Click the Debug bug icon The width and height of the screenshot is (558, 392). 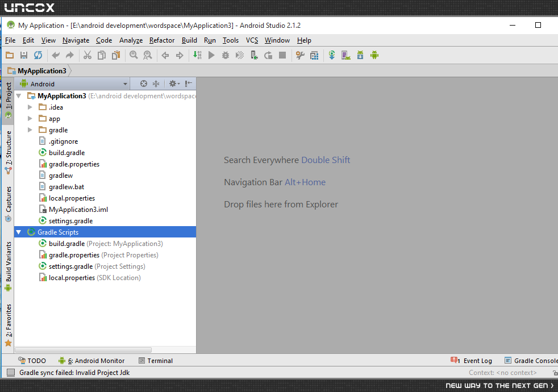225,55
